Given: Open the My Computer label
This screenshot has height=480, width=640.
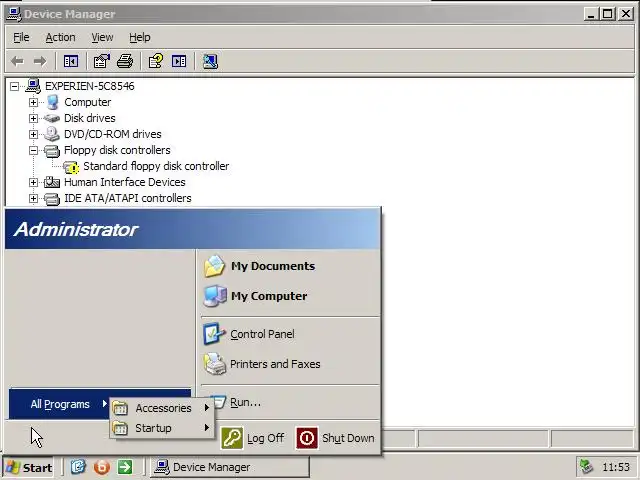Looking at the screenshot, I should pos(269,296).
